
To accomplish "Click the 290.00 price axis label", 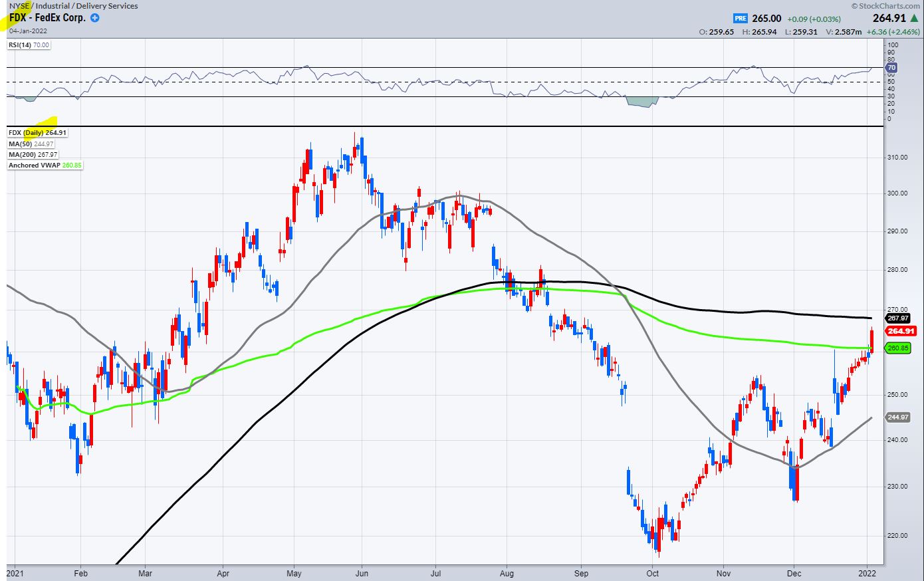I will (898, 231).
